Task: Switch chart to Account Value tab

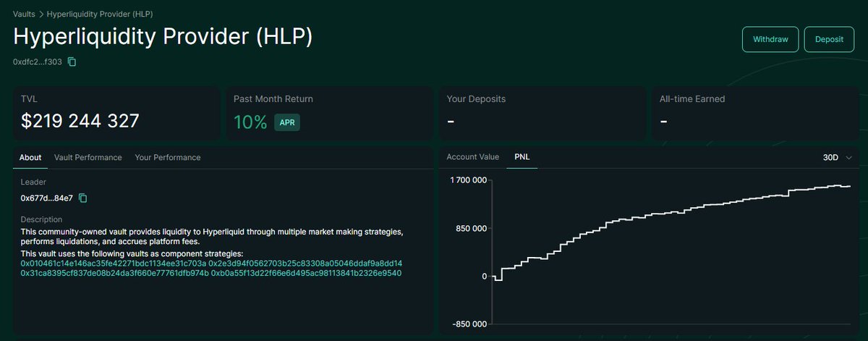Action: tap(473, 157)
